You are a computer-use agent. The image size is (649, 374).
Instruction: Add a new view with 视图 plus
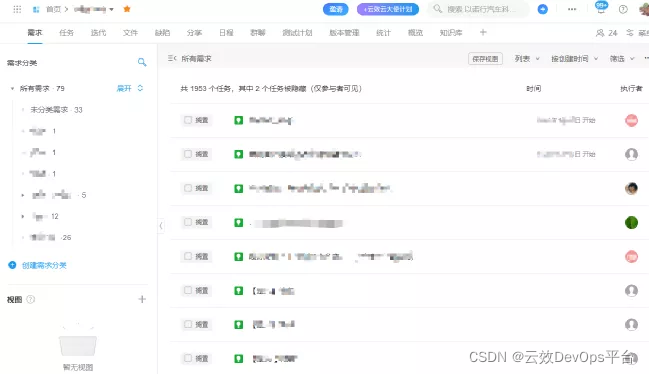pyautogui.click(x=142, y=299)
